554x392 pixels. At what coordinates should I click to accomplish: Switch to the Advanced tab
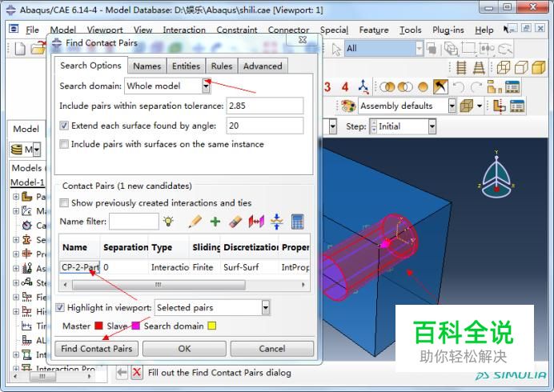pos(263,66)
